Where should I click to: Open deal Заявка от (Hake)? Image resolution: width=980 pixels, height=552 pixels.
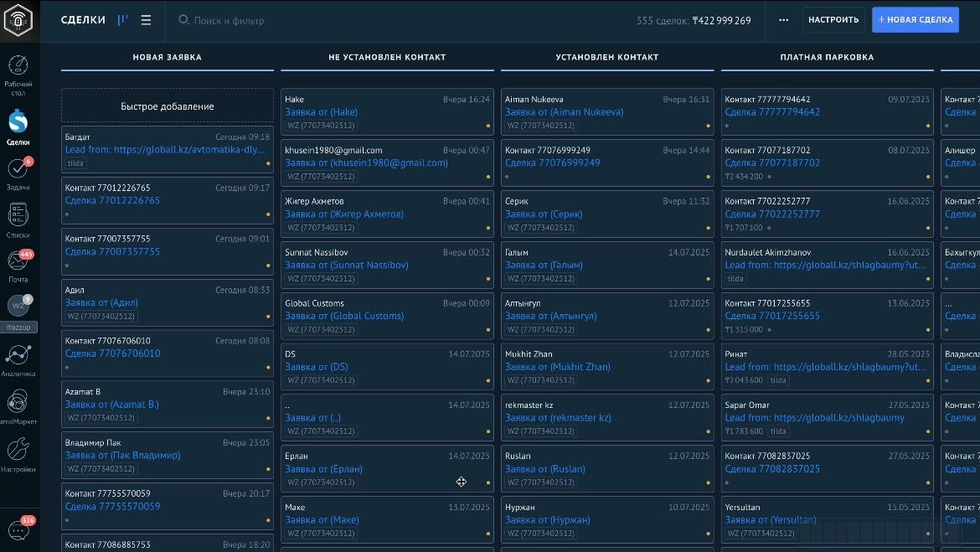[322, 112]
